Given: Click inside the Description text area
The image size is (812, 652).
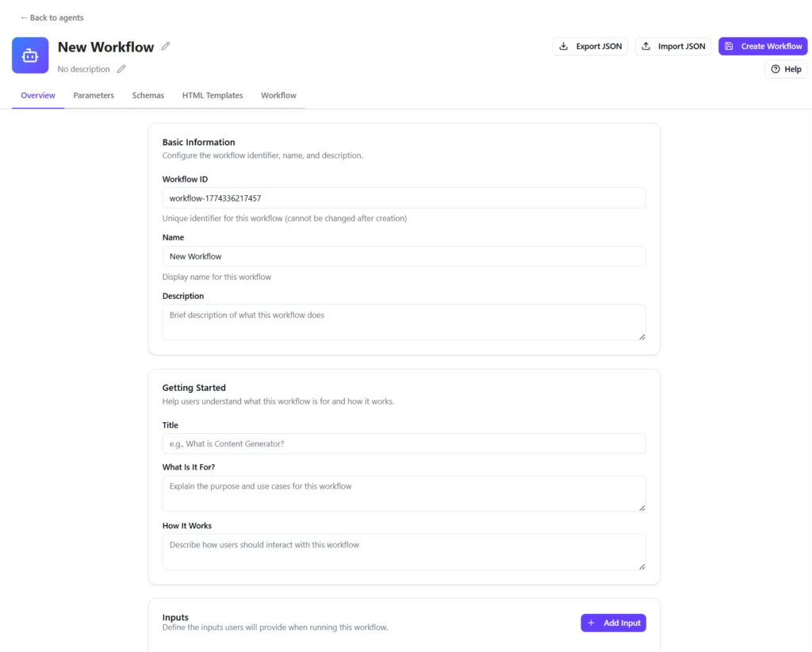Looking at the screenshot, I should (x=404, y=322).
